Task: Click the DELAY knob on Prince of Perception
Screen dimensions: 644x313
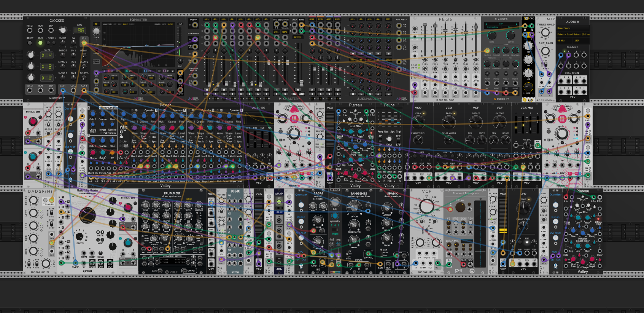Action: tap(460, 207)
